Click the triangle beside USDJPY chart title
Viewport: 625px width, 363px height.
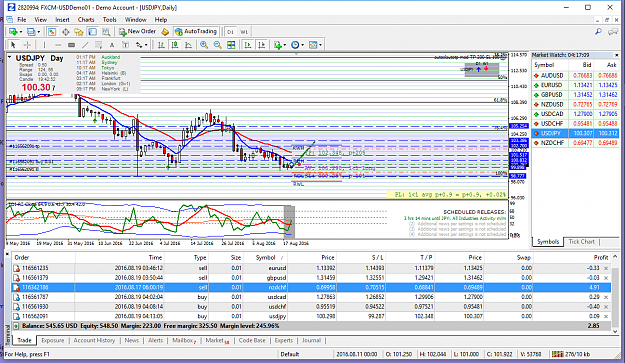pos(10,57)
